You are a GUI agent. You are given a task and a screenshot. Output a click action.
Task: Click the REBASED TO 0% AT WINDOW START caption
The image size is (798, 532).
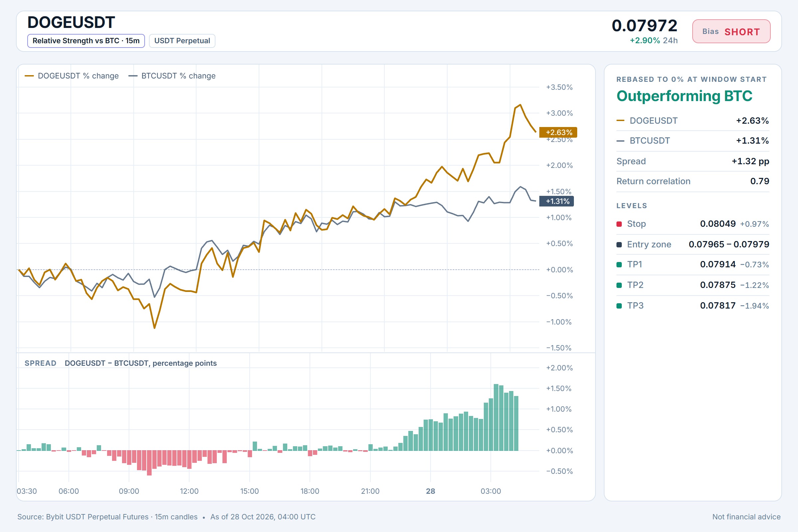[x=692, y=79]
